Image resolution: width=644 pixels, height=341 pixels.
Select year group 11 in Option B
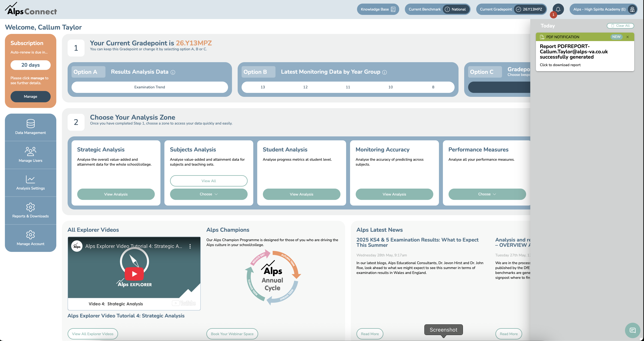tap(348, 87)
